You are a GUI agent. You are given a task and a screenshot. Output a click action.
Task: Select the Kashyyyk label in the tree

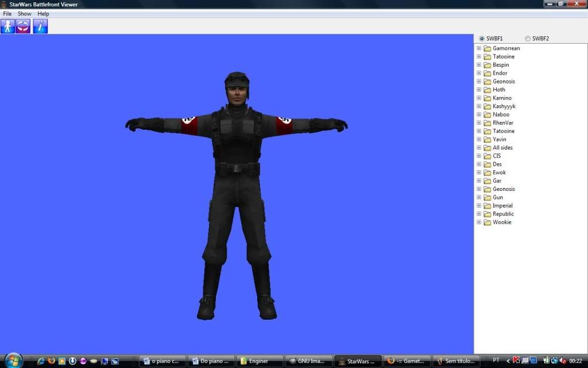click(x=504, y=106)
